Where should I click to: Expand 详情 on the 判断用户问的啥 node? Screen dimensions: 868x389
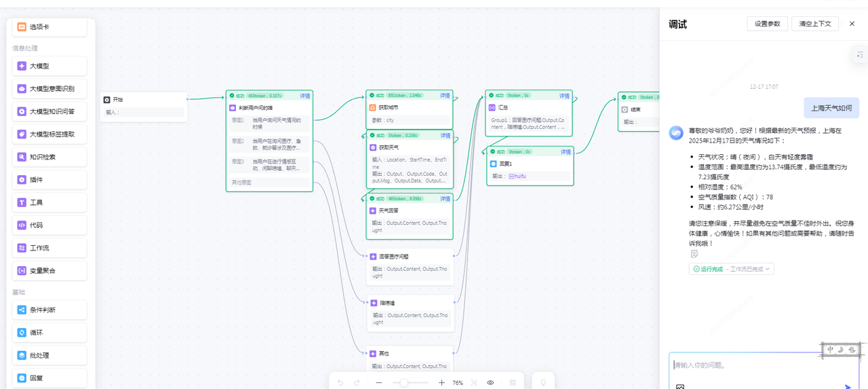(x=305, y=96)
